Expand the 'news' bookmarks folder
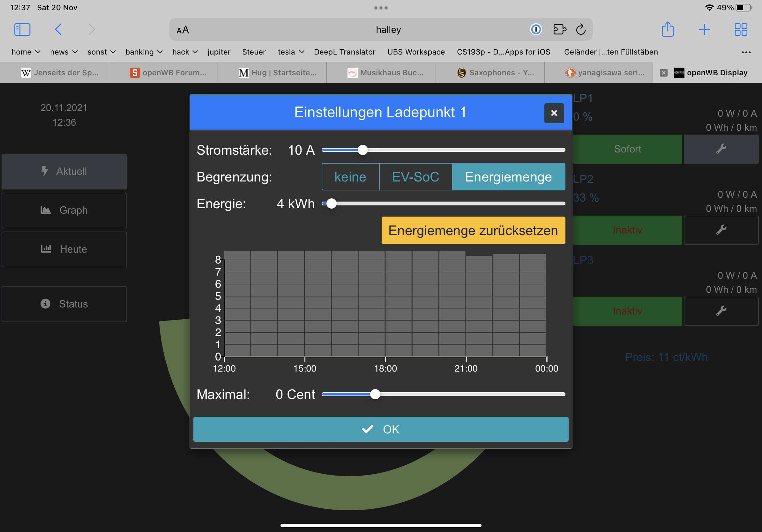This screenshot has height=532, width=762. pos(64,52)
